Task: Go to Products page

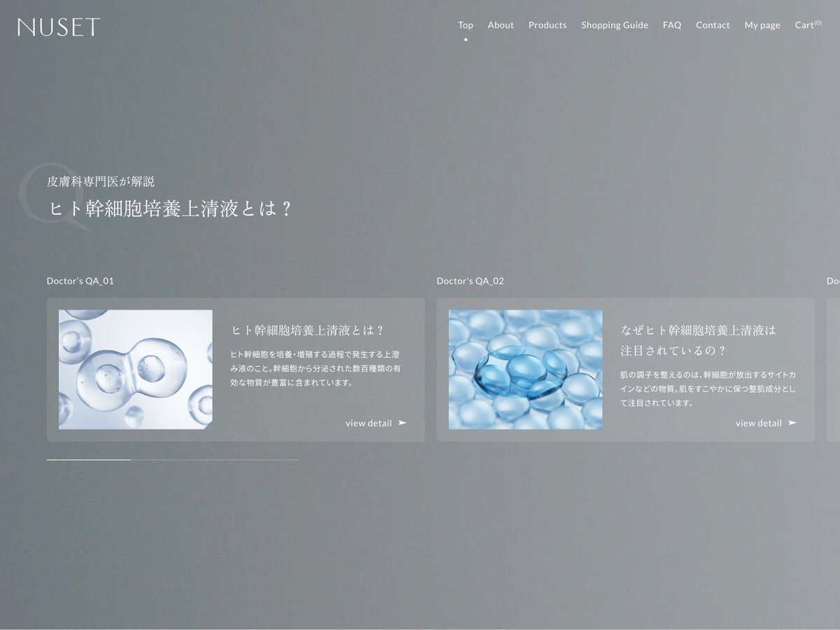Action: pos(547,25)
